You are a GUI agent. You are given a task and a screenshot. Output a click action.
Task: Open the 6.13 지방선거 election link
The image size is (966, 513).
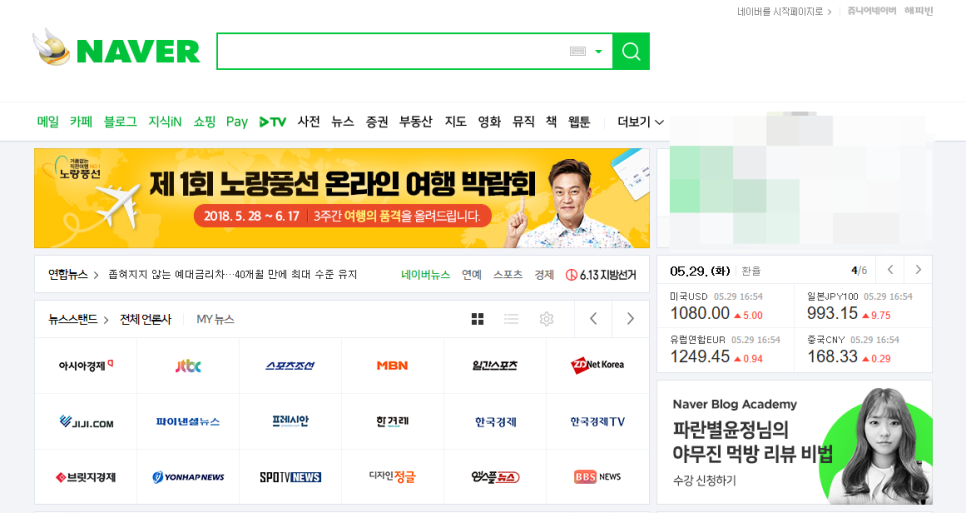[x=601, y=275]
